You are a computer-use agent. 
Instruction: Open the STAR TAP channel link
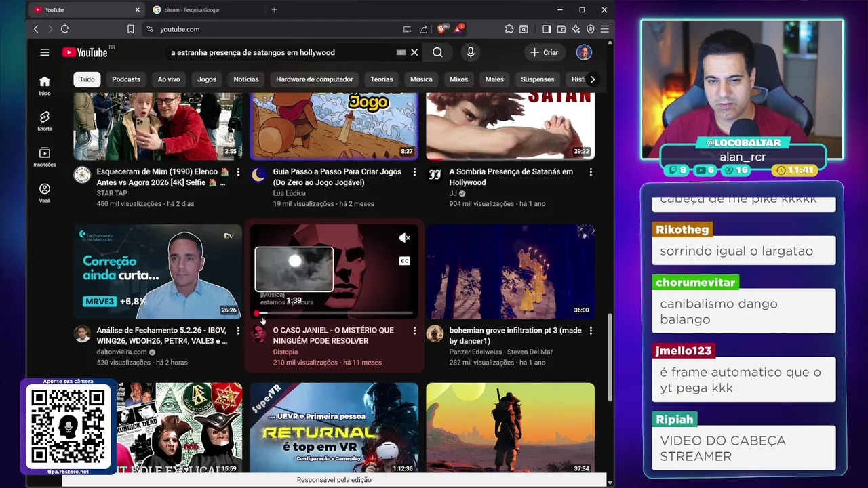(112, 193)
